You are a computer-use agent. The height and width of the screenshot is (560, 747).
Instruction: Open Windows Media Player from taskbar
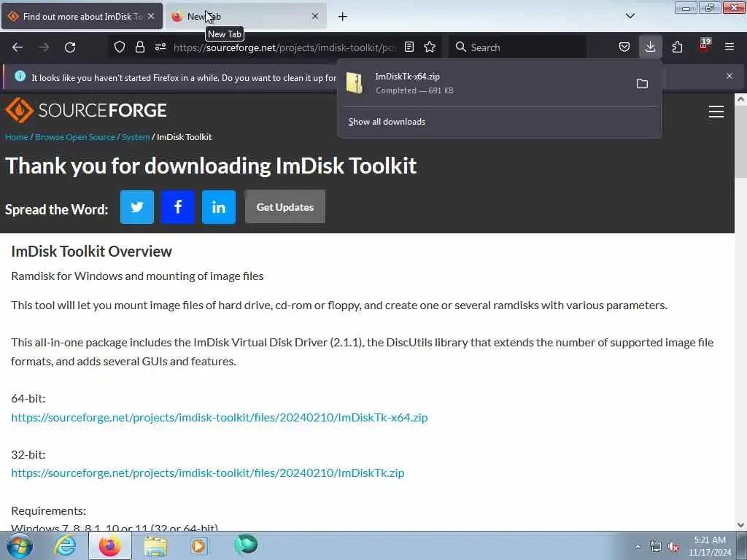(198, 545)
